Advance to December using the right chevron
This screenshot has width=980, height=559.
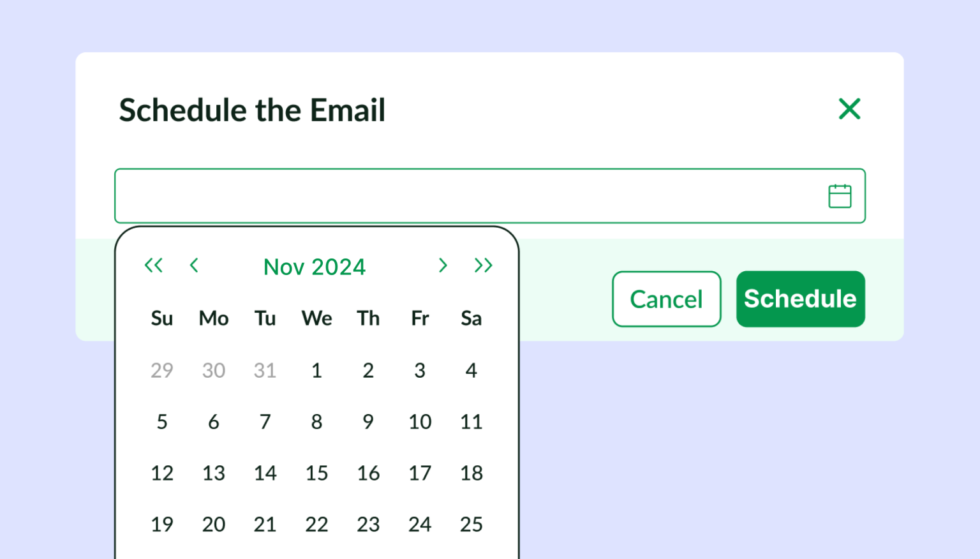click(x=443, y=265)
